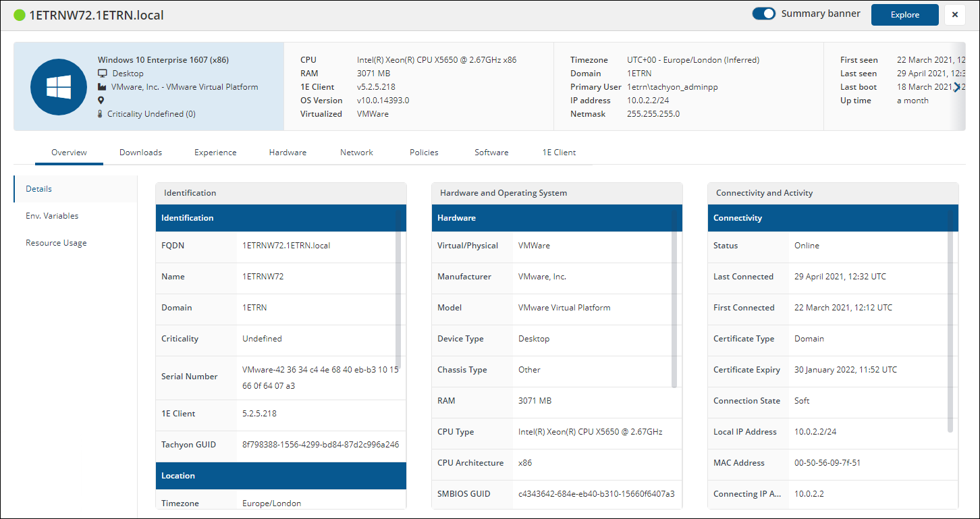The width and height of the screenshot is (980, 519).
Task: Open the Software tab
Action: pyautogui.click(x=491, y=153)
